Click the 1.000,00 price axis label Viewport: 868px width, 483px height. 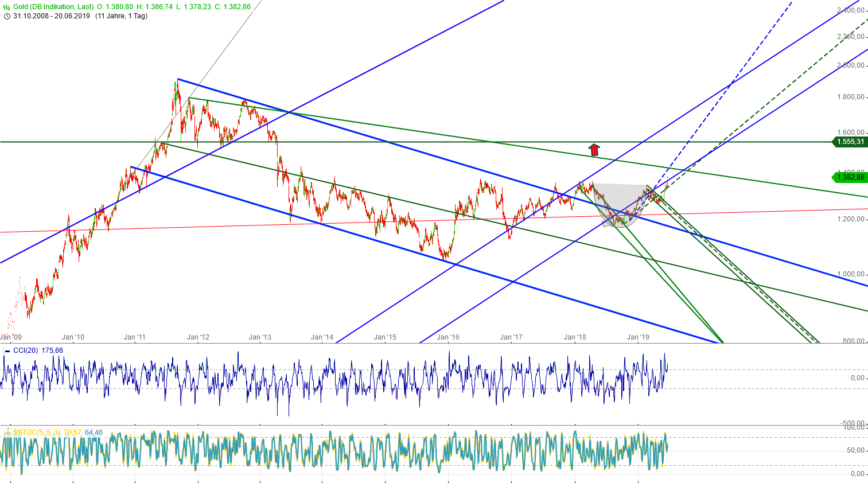(851, 274)
